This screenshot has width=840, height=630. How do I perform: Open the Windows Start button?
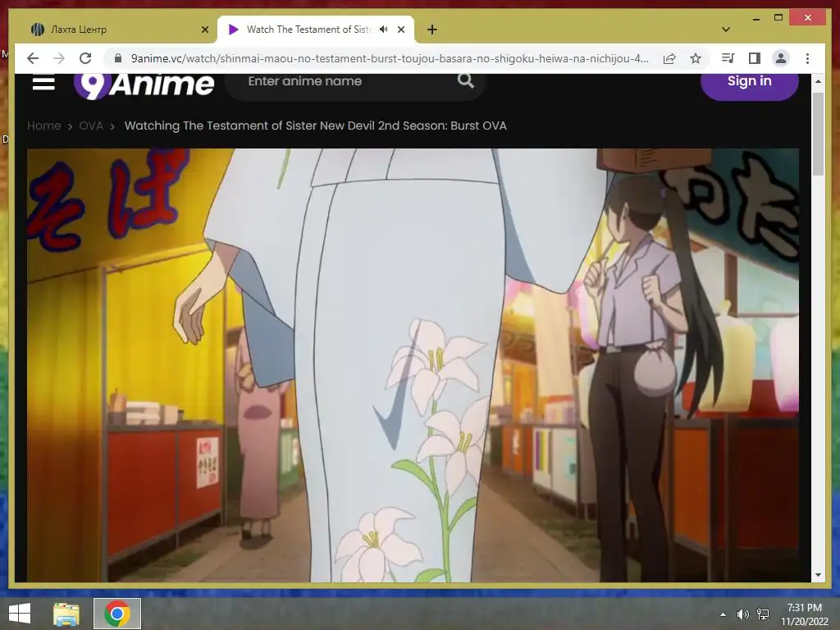[20, 614]
